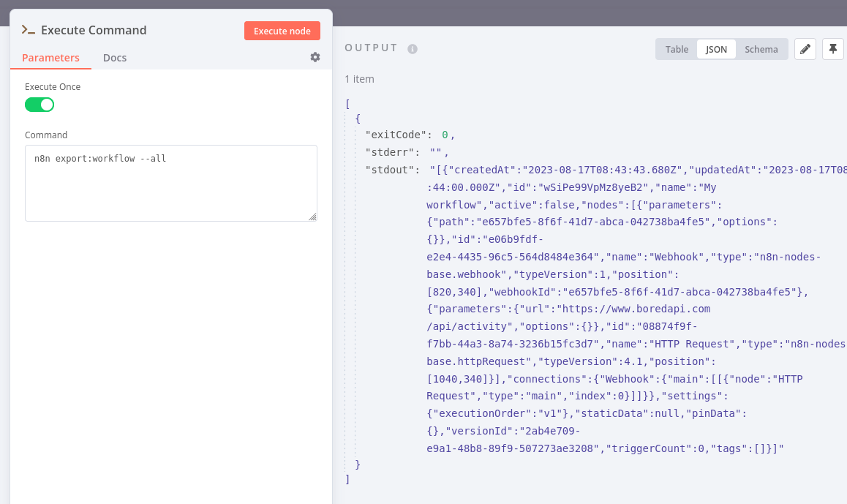
Task: Disable the Execute Once toggle
Action: pyautogui.click(x=39, y=105)
